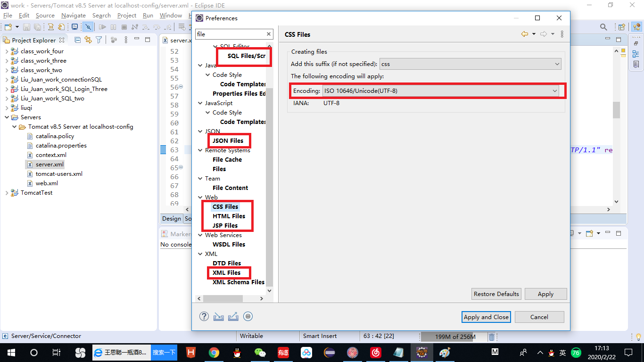Open the Navigate menu

[74, 16]
